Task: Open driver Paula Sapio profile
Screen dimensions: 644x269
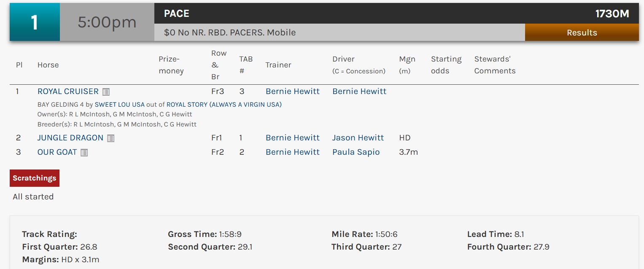Action: (x=356, y=152)
